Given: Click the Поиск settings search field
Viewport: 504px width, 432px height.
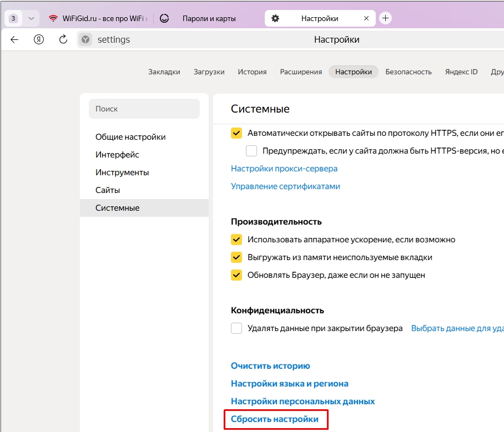Looking at the screenshot, I should [x=144, y=109].
